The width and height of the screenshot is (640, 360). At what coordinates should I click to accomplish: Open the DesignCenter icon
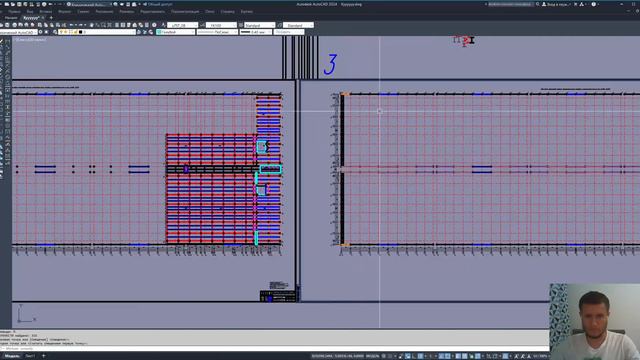coord(123,25)
